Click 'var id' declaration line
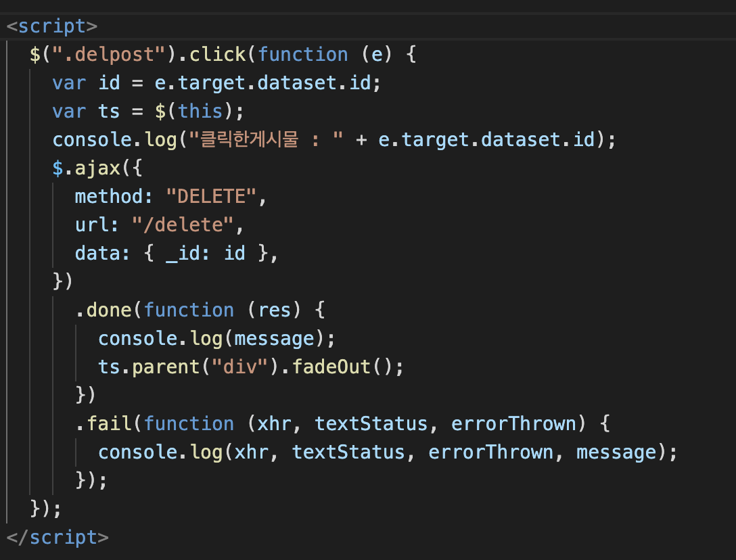Image resolution: width=736 pixels, height=560 pixels. 216,83
